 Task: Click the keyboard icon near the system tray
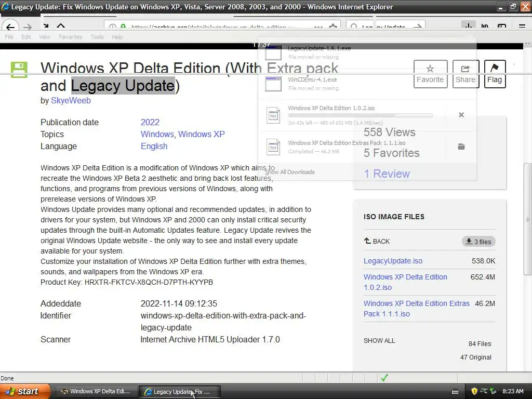(455, 392)
